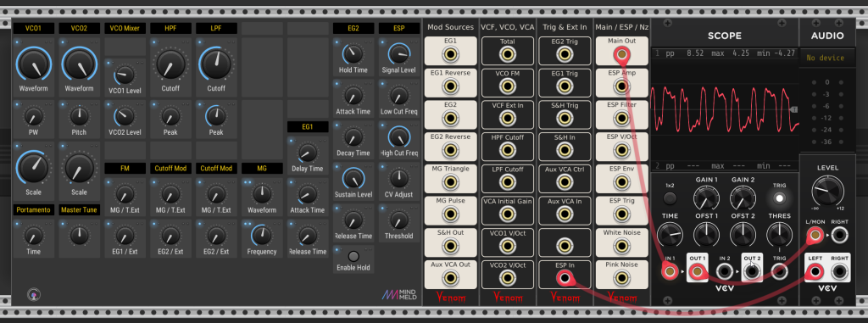Screen dimensions: 868x323
Task: Click the EG1 Trig jack
Action: (x=564, y=86)
